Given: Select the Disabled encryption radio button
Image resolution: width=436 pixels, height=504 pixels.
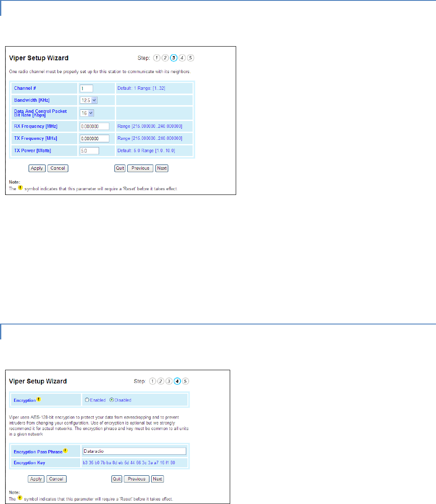Looking at the screenshot, I should click(x=112, y=400).
